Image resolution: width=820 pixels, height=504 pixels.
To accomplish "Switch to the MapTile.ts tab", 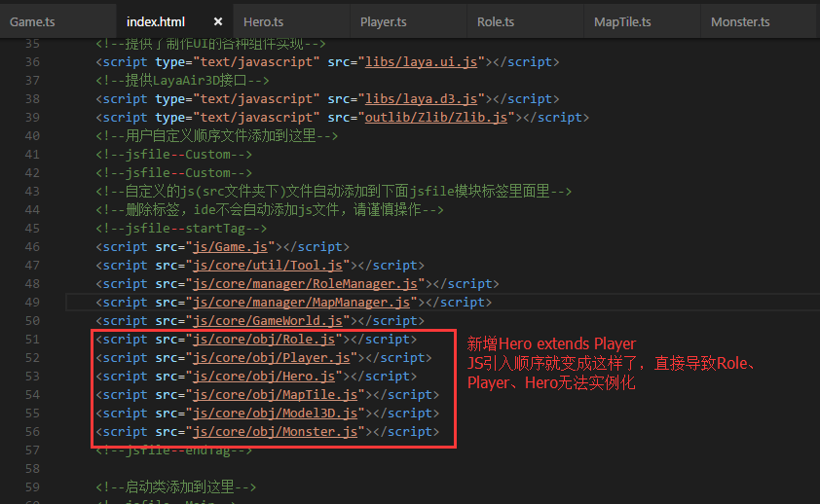I will click(x=622, y=21).
